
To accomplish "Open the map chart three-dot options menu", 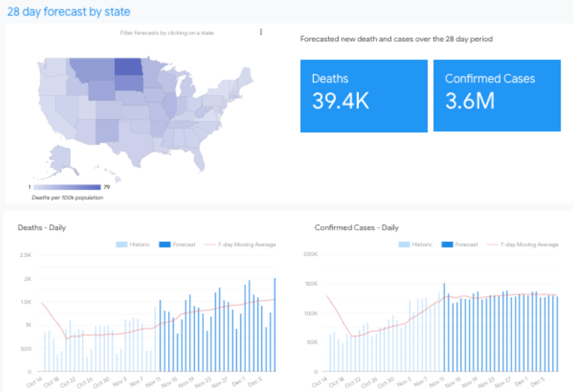I will click(261, 32).
